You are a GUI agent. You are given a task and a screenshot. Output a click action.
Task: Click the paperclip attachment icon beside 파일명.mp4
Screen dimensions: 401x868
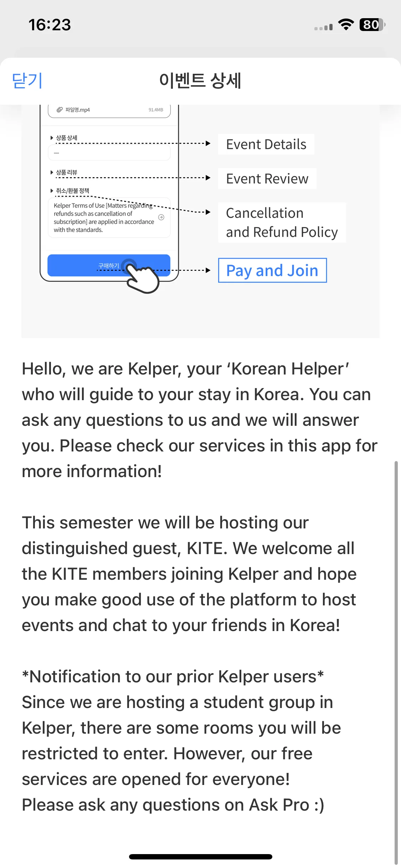coord(60,110)
